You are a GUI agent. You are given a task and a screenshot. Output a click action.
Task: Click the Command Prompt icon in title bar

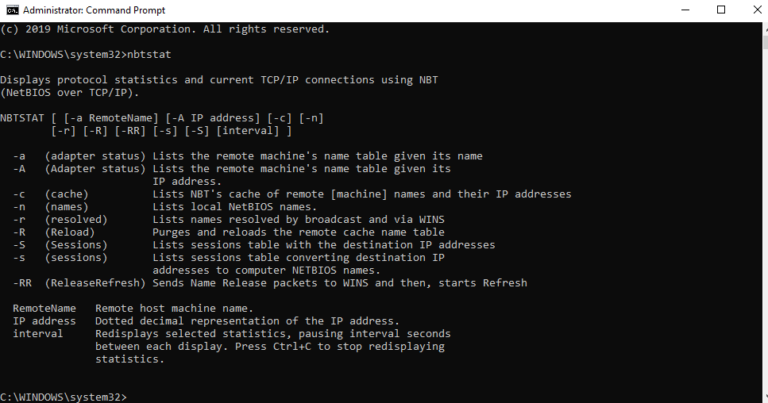[x=11, y=10]
